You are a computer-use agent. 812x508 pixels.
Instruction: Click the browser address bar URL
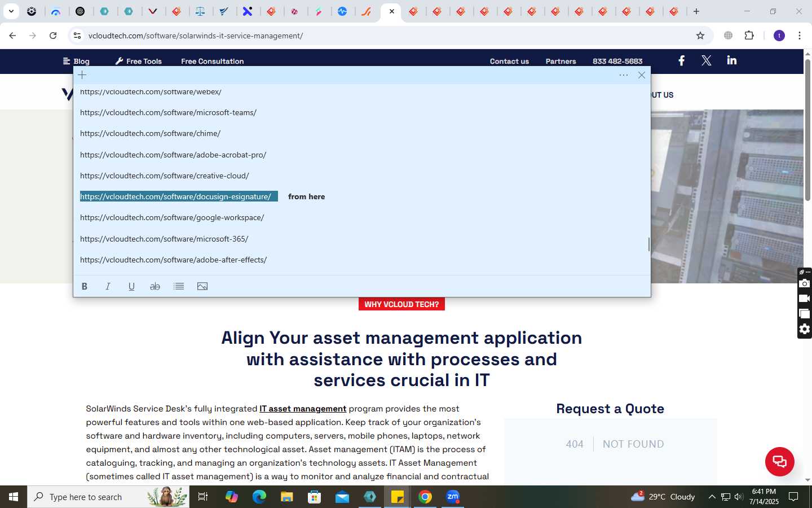click(x=196, y=36)
